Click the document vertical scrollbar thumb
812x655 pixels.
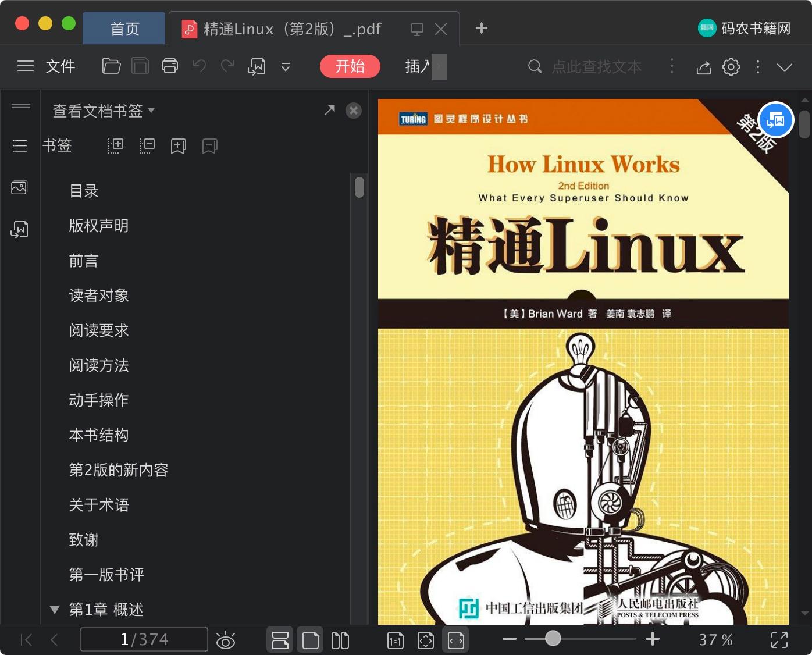804,124
